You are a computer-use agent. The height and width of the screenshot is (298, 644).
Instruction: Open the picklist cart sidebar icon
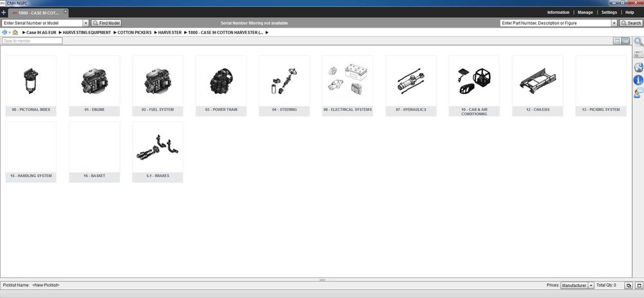pyautogui.click(x=638, y=55)
